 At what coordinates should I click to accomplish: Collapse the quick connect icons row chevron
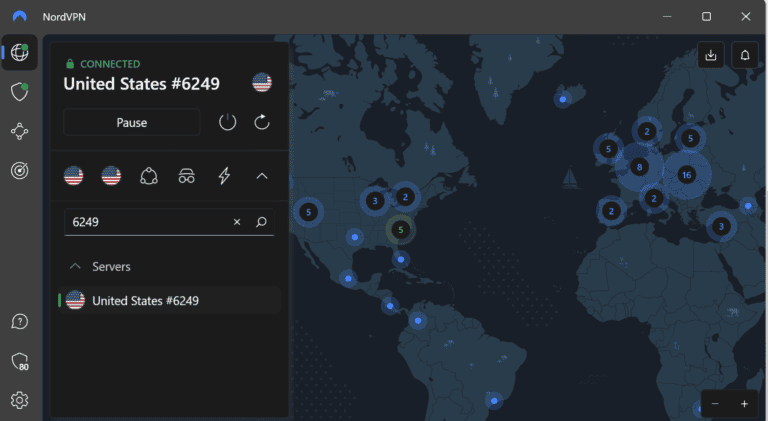[262, 176]
